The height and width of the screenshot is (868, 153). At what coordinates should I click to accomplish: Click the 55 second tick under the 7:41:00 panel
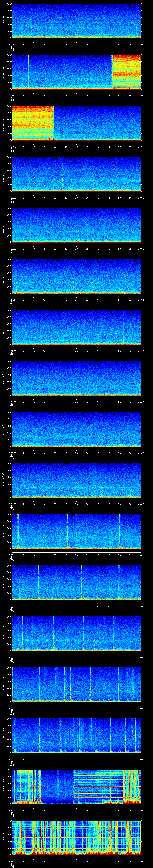(130, 861)
